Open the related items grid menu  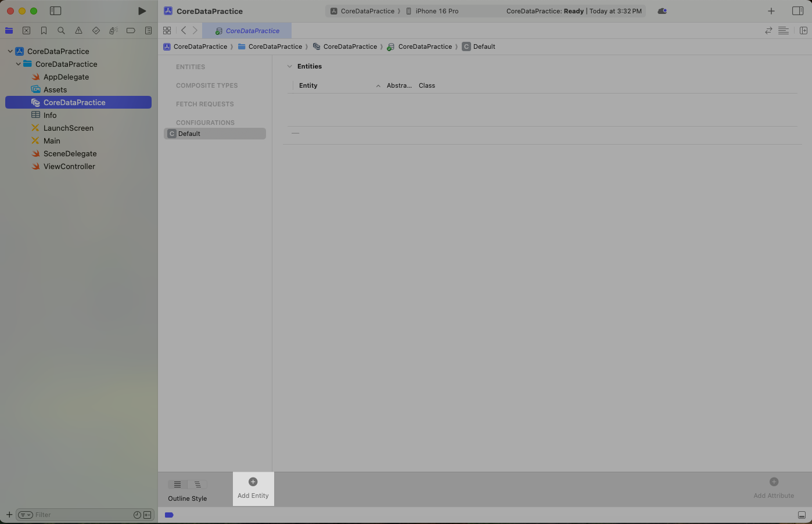pyautogui.click(x=167, y=31)
